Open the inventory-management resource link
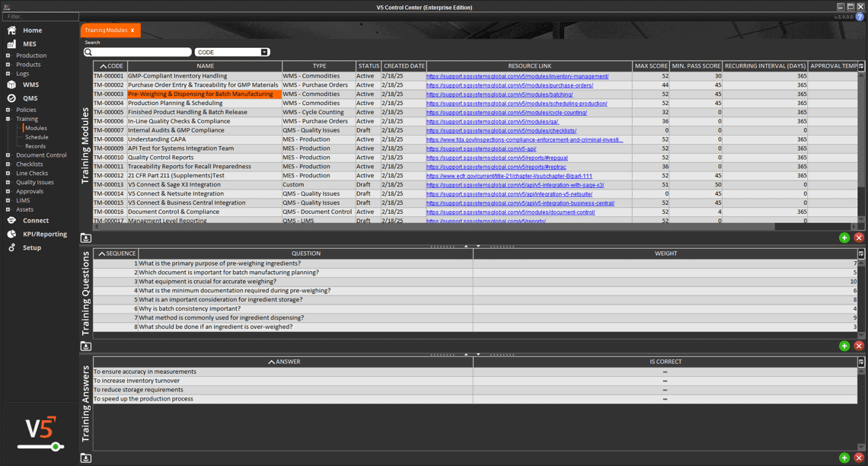The image size is (868, 466). click(x=517, y=76)
